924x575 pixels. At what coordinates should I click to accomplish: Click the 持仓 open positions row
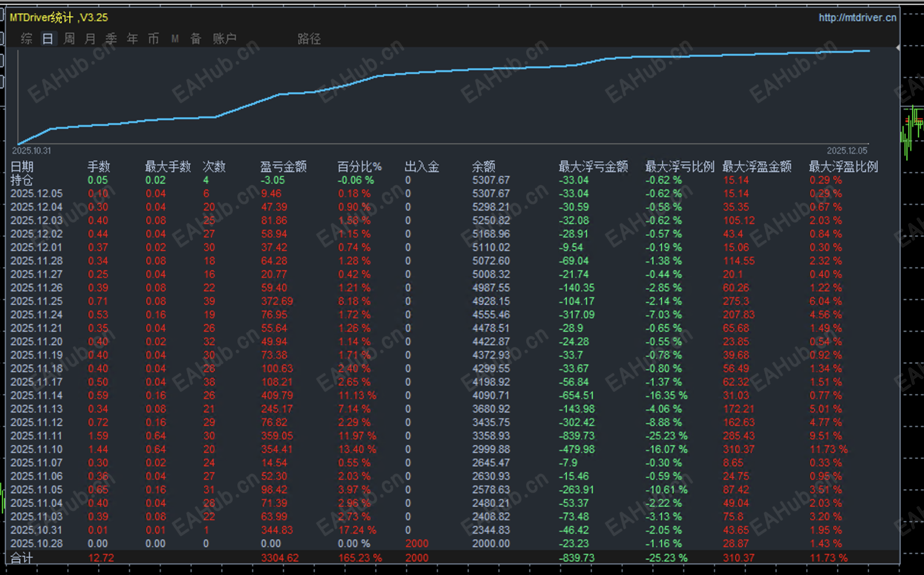click(x=21, y=180)
